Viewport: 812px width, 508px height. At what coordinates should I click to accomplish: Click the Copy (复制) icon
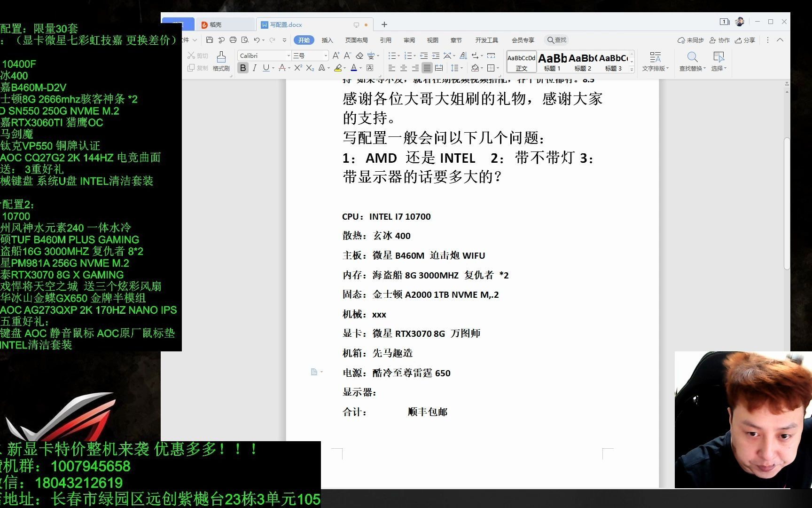pyautogui.click(x=197, y=68)
